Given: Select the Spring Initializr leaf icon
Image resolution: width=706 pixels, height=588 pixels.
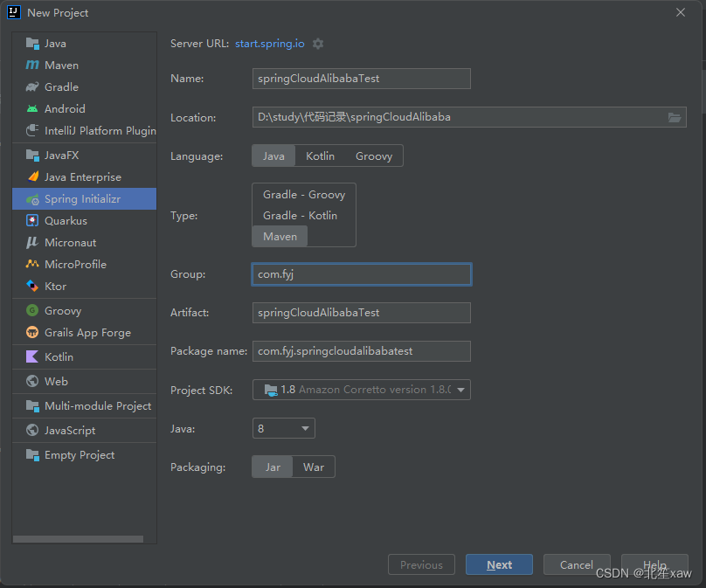Looking at the screenshot, I should click(32, 199).
